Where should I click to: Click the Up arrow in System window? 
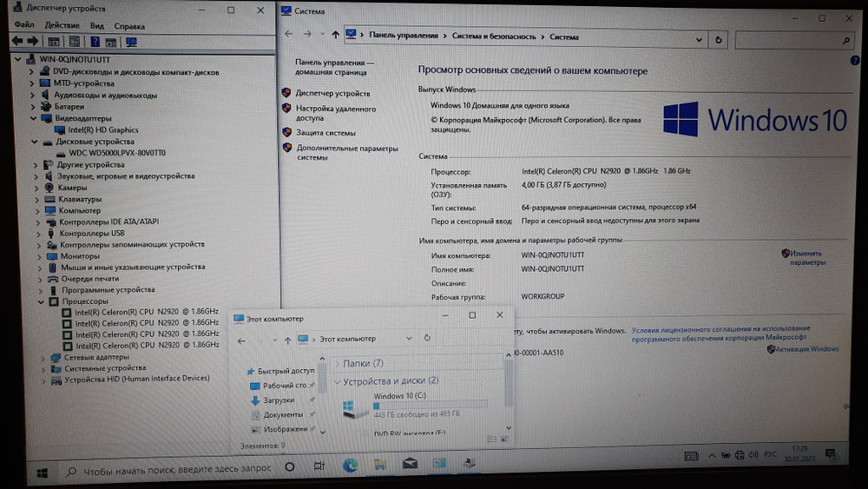click(335, 35)
